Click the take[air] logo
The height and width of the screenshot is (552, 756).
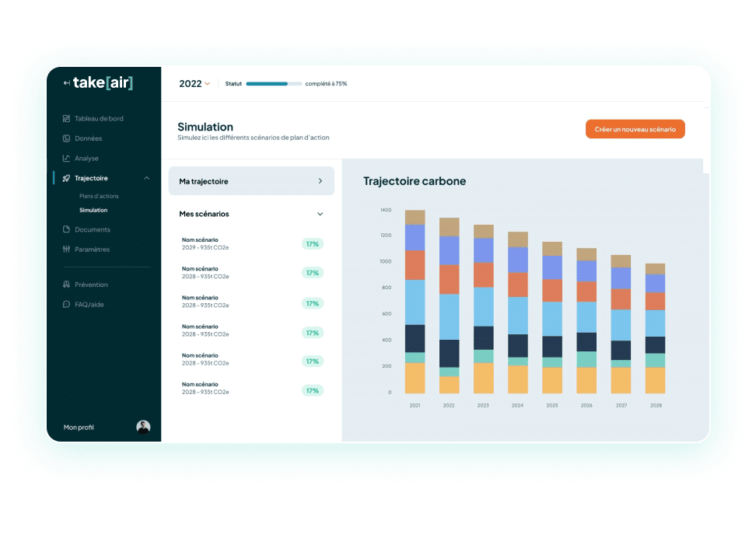103,82
